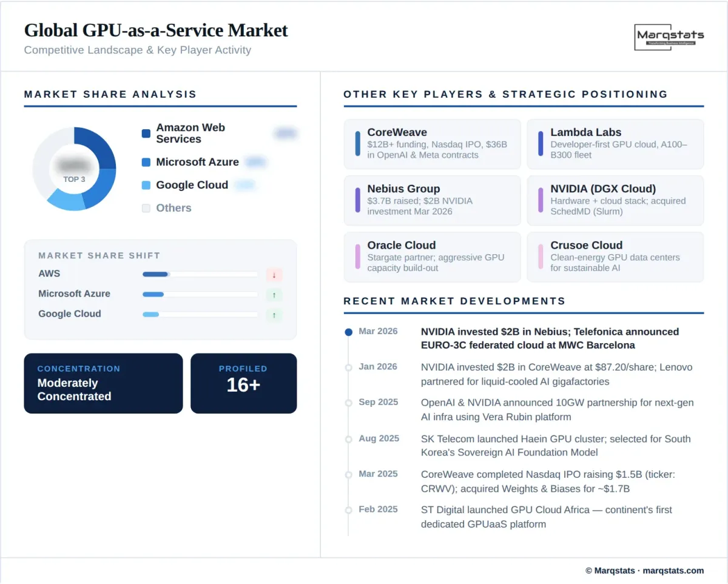This screenshot has width=728, height=584.
Task: Open the Oracle Cloud player card
Action: [x=432, y=257]
